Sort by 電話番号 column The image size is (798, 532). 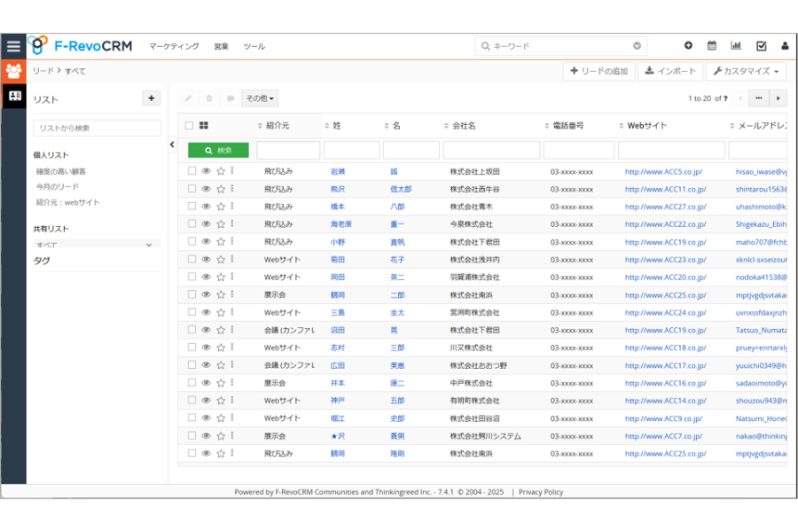coord(565,126)
